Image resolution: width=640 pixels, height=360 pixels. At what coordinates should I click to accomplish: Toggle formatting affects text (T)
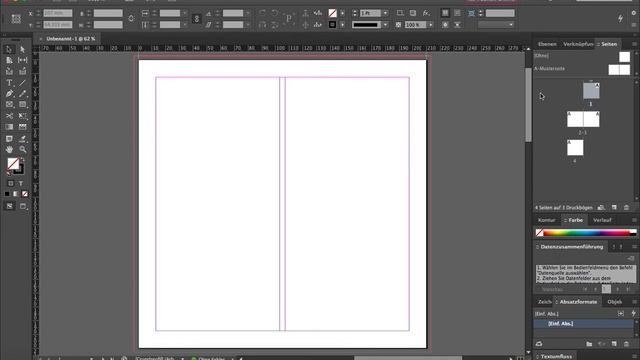[x=21, y=183]
